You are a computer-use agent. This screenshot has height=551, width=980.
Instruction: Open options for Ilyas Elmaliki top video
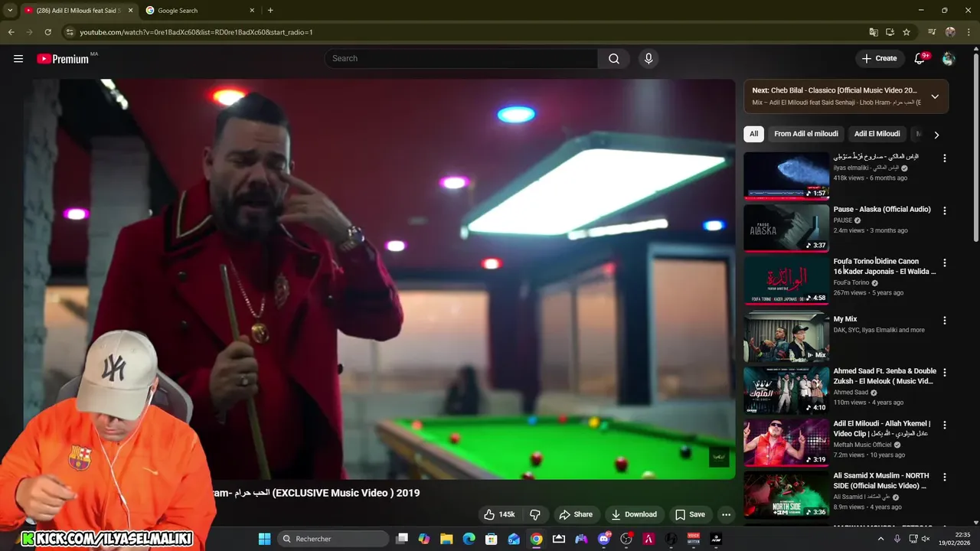[945, 158]
